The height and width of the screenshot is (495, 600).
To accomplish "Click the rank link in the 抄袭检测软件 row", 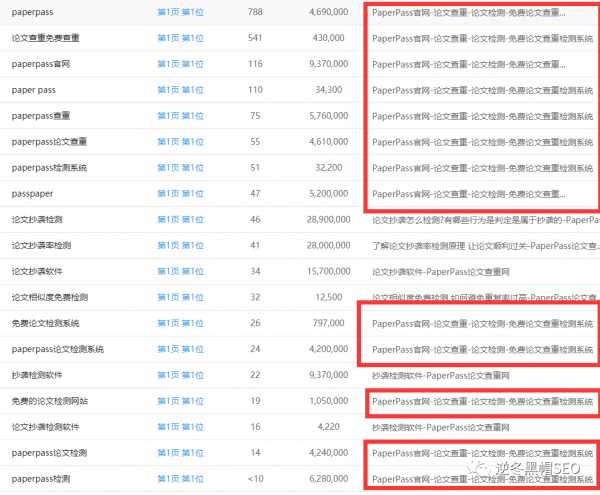I will click(180, 375).
